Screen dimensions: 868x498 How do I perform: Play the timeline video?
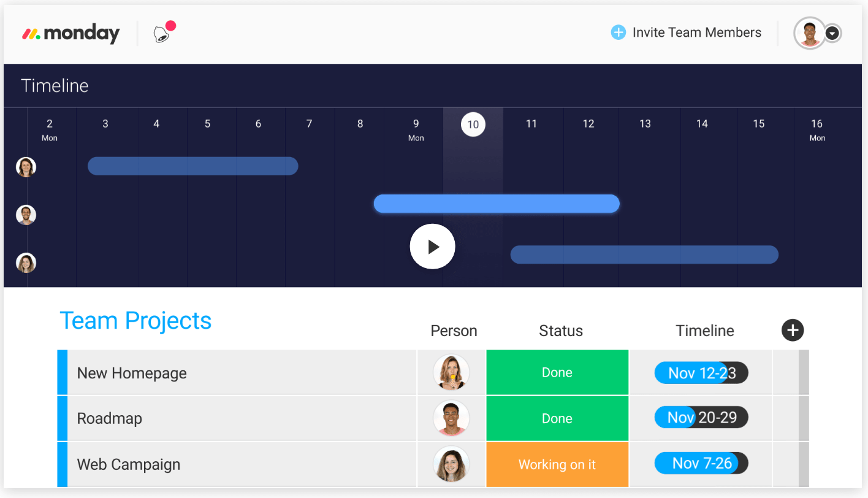coord(432,247)
